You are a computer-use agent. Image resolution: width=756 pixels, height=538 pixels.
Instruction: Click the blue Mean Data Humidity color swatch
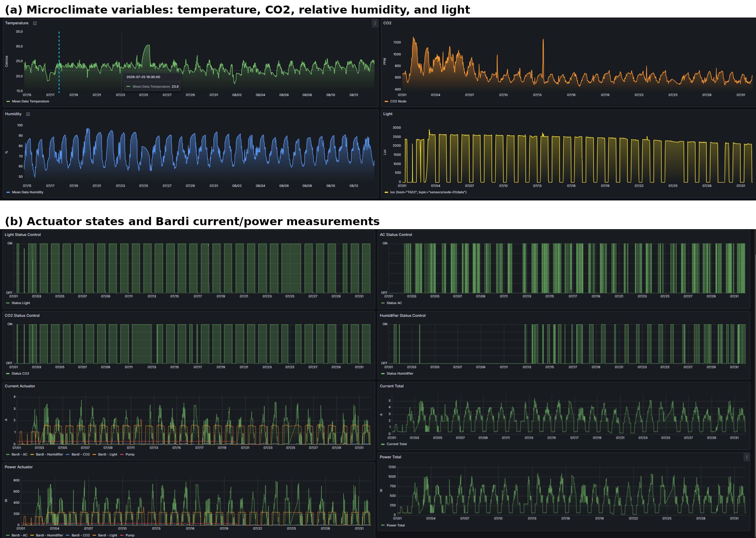click(x=8, y=192)
